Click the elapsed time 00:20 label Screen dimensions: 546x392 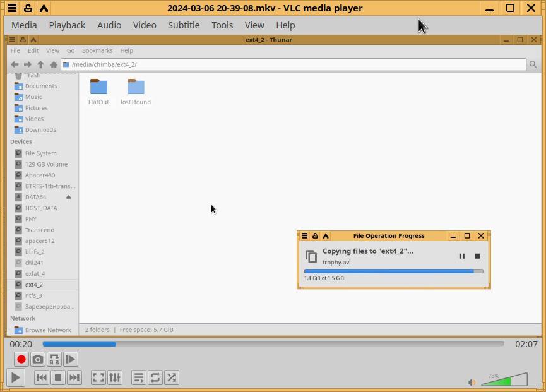click(21, 344)
